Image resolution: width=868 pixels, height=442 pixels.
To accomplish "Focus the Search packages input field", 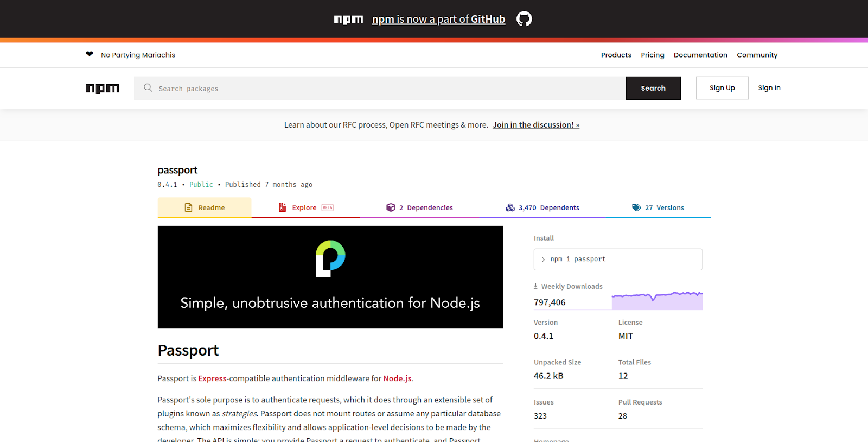I will (380, 88).
